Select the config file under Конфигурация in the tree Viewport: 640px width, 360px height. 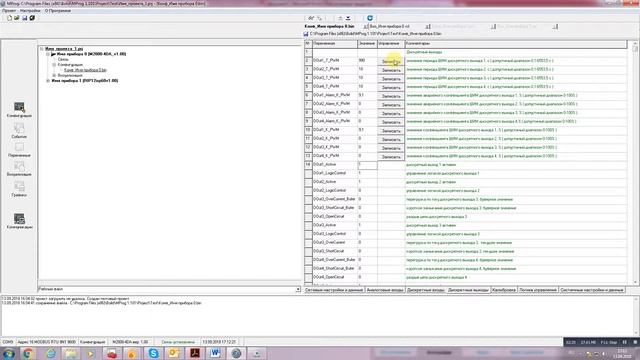[85, 70]
